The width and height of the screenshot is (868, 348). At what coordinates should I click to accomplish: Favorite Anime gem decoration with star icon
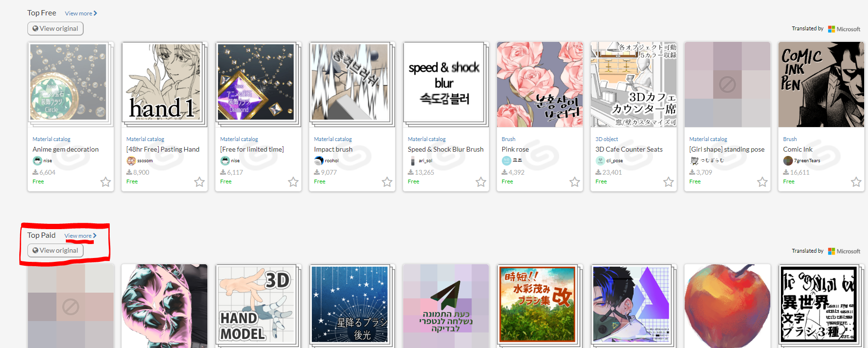(x=105, y=182)
